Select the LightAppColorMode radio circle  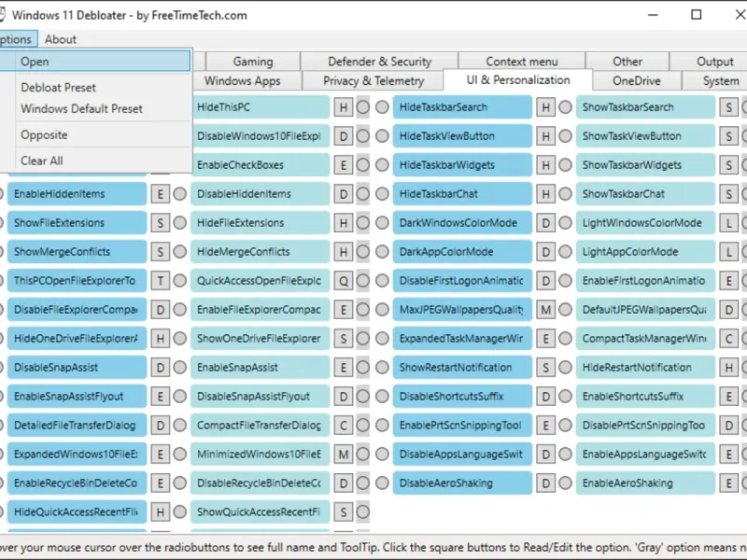566,252
